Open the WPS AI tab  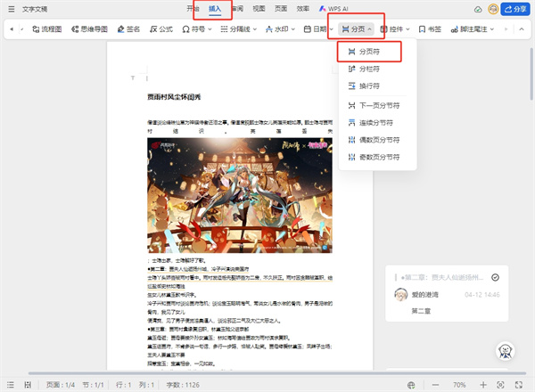333,9
